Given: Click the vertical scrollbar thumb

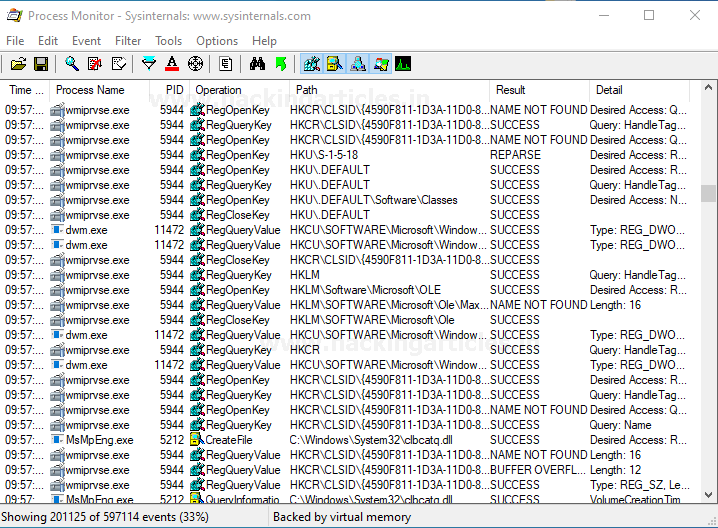Looking at the screenshot, I should [708, 193].
